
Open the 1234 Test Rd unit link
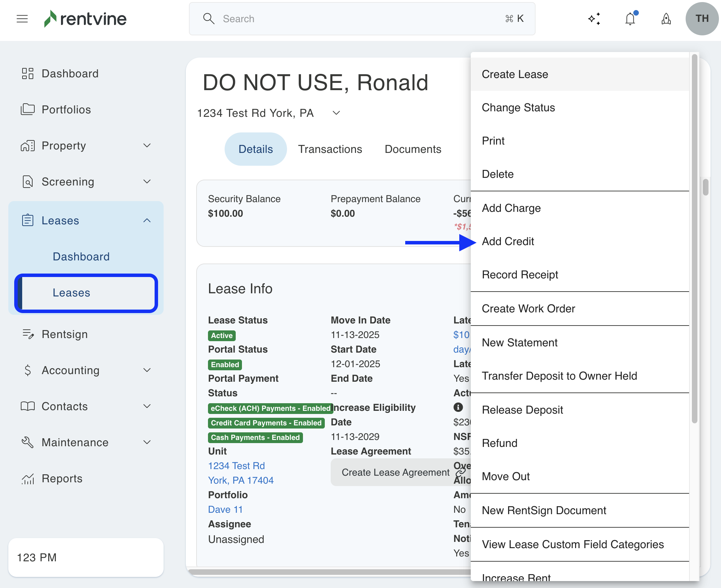(236, 466)
